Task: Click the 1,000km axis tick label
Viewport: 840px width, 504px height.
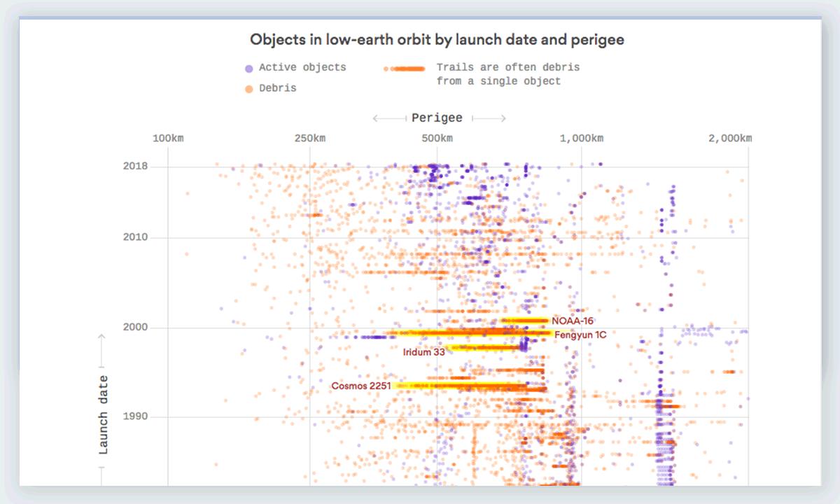Action: (580, 139)
